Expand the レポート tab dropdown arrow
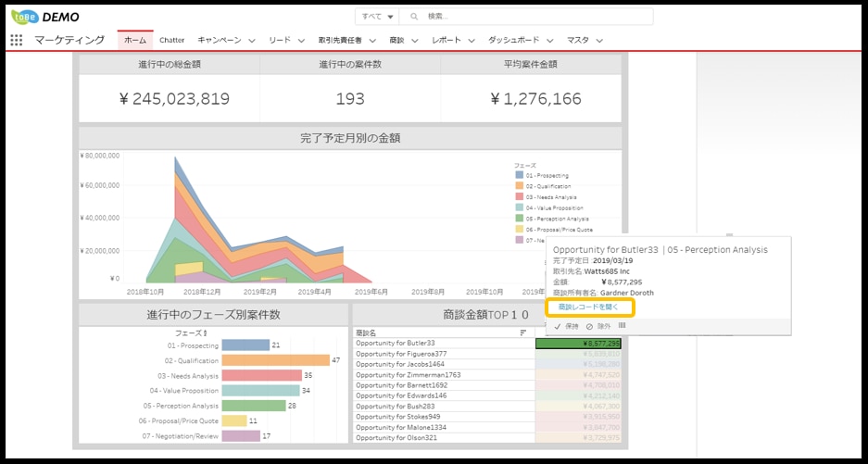 coord(471,41)
